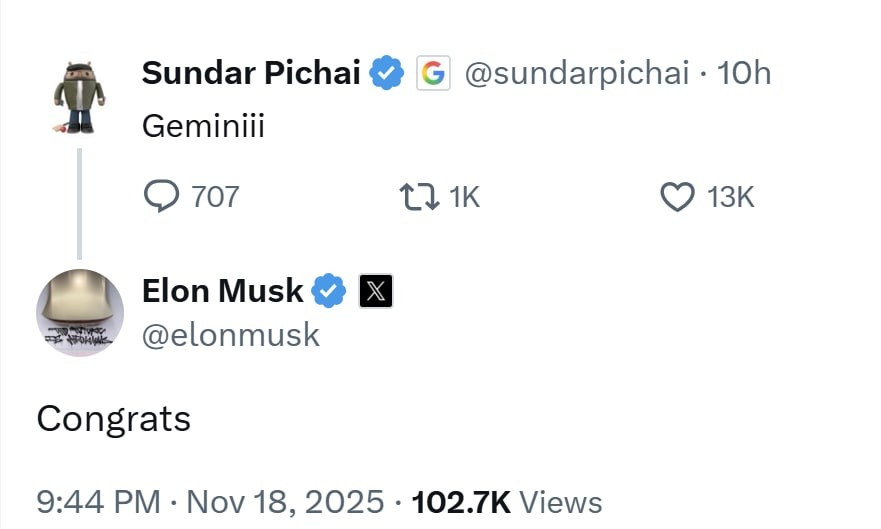This screenshot has height=529, width=881.
Task: Click the reply speech bubble icon
Action: point(161,196)
